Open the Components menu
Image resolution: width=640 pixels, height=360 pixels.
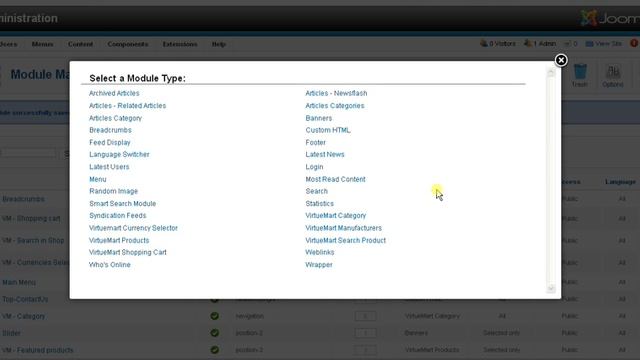click(x=128, y=44)
